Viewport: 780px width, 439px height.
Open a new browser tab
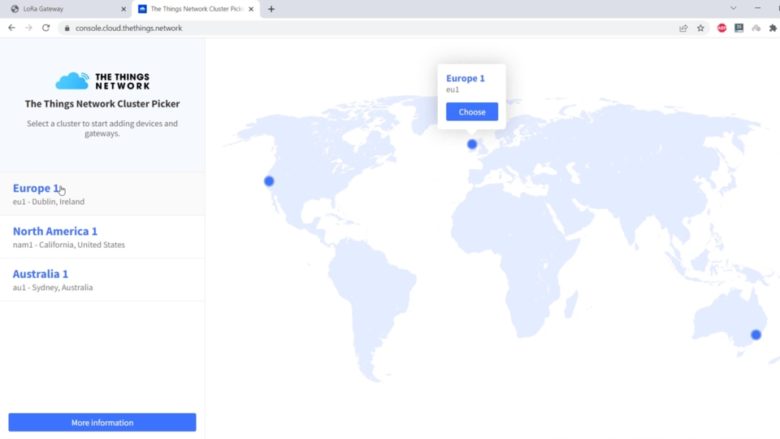[x=271, y=9]
